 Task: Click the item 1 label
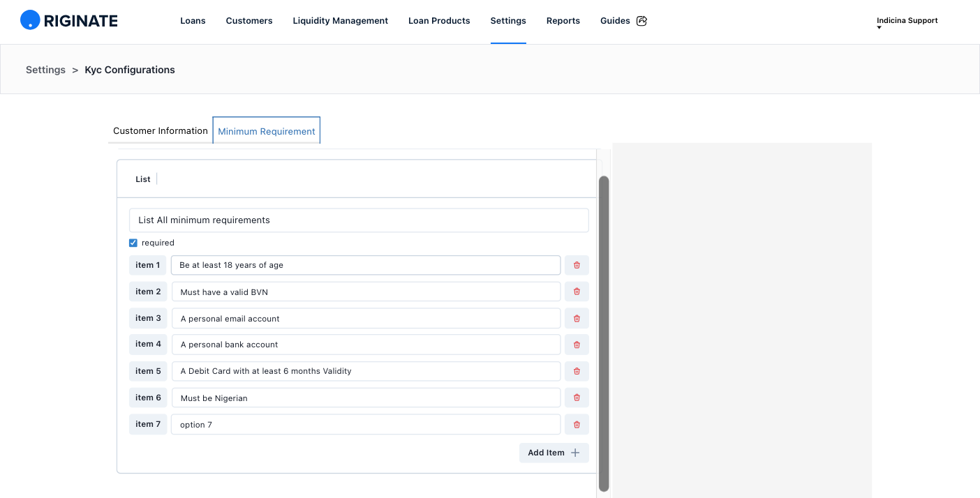point(148,265)
